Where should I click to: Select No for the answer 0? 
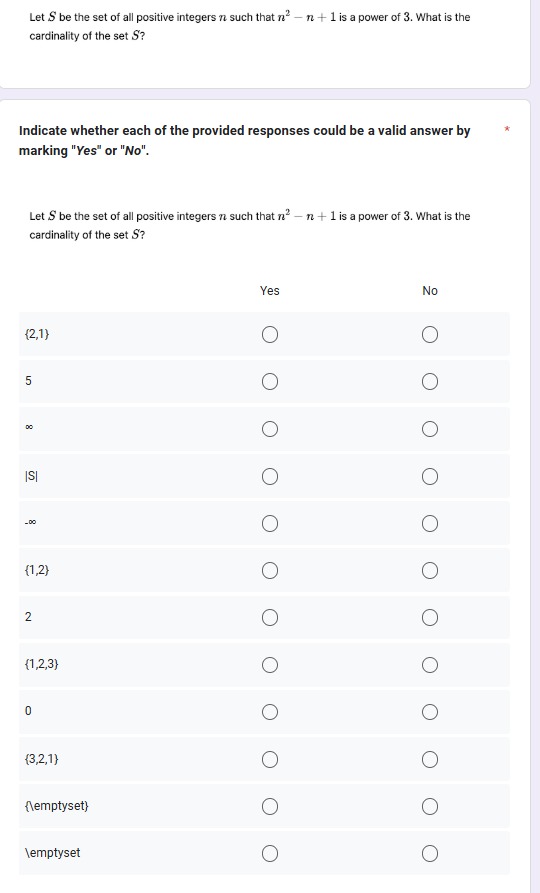pos(430,712)
